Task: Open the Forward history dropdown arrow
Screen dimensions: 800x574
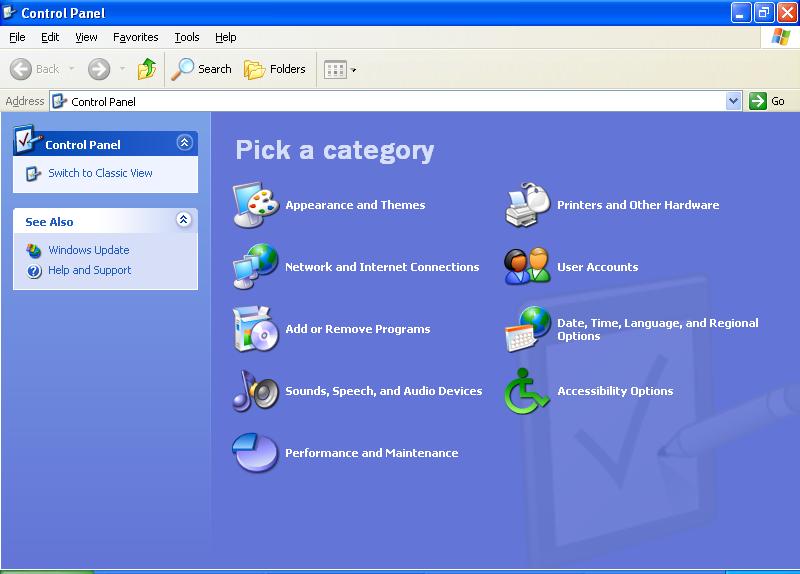Action: click(122, 69)
